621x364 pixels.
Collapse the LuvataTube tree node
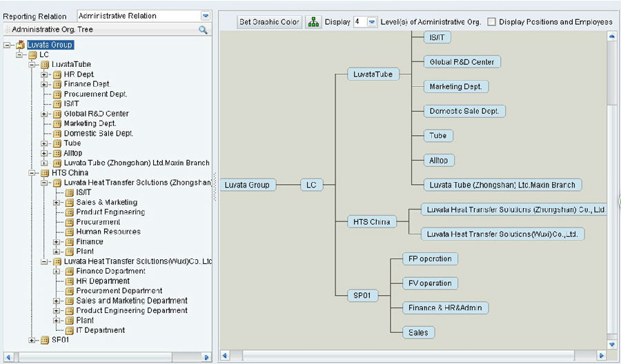[x=32, y=65]
